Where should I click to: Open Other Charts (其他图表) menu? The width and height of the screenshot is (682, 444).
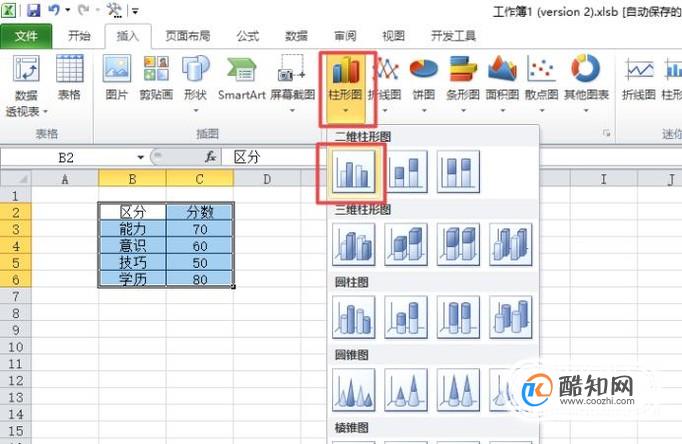[x=586, y=83]
